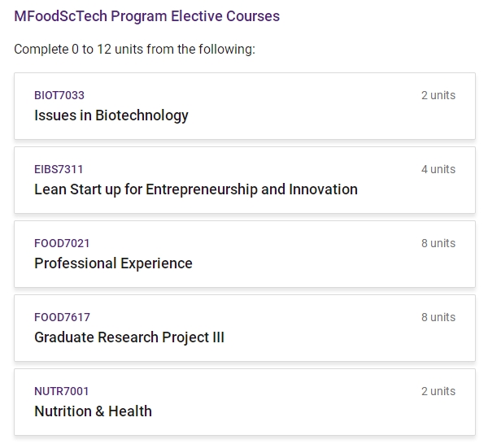Click the 8 units label for FOOD7617
The height and width of the screenshot is (448, 488).
click(x=438, y=317)
